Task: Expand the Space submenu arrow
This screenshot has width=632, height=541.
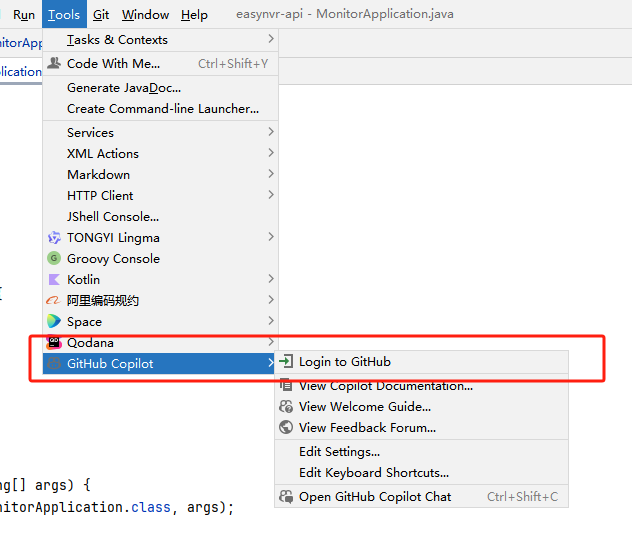Action: click(271, 320)
